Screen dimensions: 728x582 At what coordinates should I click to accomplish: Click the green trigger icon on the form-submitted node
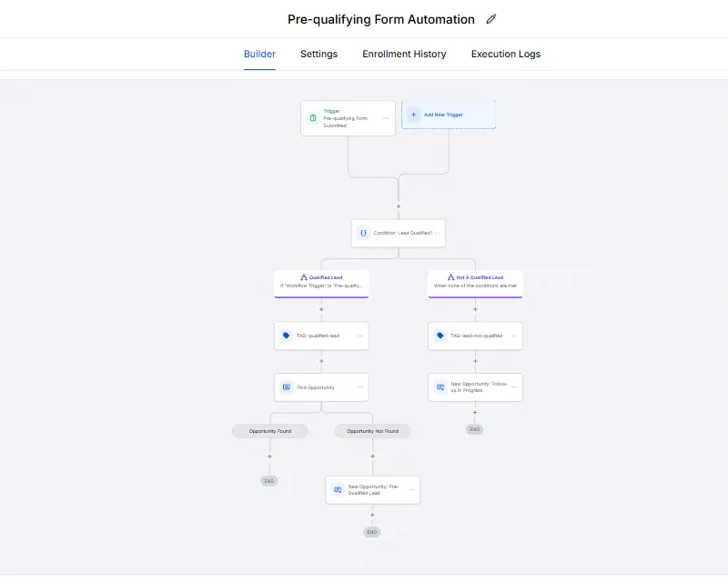pos(312,118)
